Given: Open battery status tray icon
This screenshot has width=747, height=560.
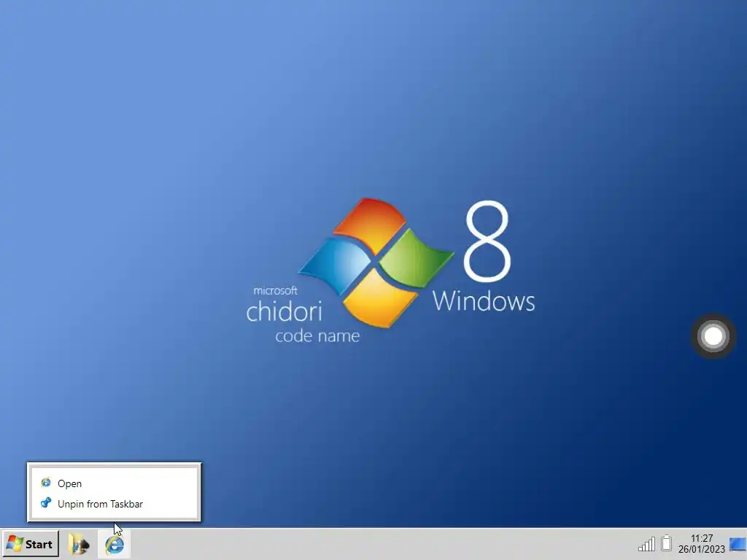Looking at the screenshot, I should 667,543.
